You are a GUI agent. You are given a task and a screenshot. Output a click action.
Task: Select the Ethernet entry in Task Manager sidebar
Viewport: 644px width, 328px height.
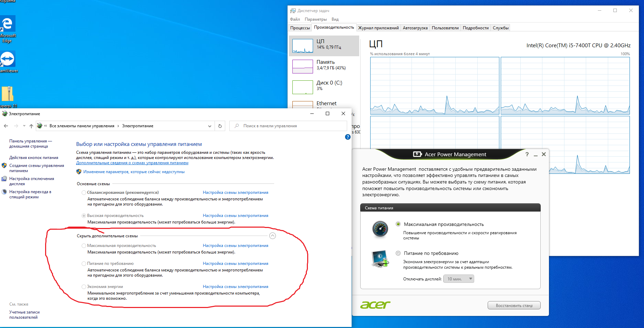[324, 104]
